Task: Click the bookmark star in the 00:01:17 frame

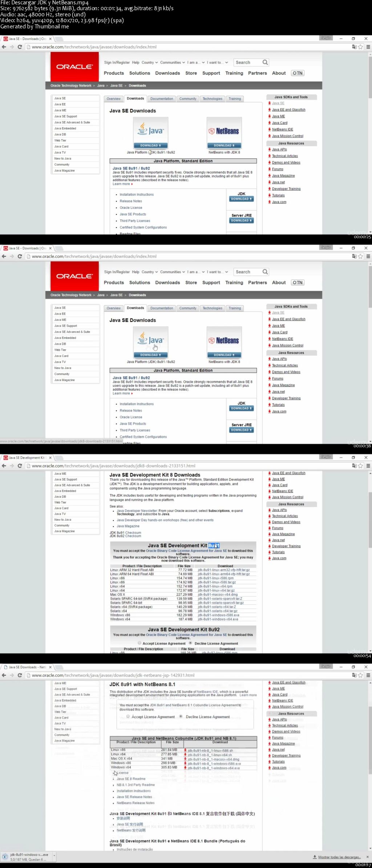Action: tap(360, 675)
